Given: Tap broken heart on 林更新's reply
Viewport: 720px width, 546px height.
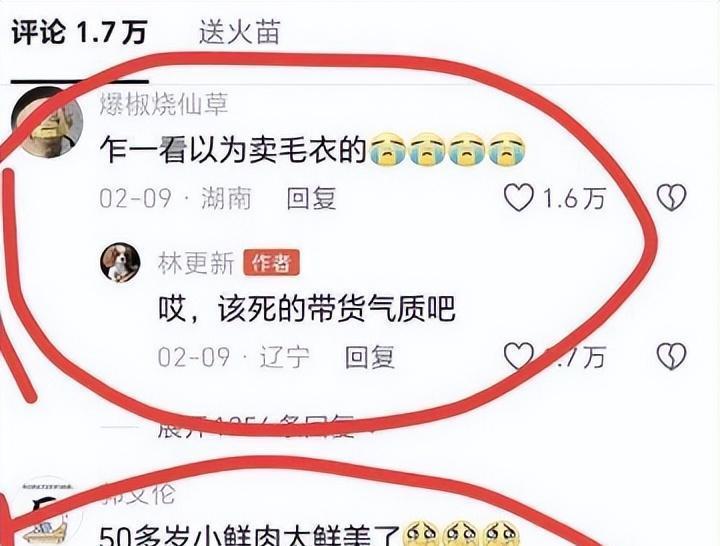Looking at the screenshot, I should click(672, 356).
